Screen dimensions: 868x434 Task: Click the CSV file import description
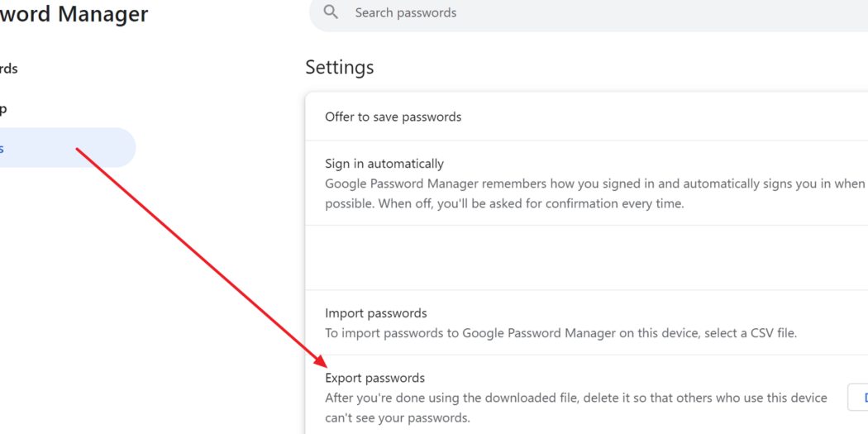[x=560, y=333]
